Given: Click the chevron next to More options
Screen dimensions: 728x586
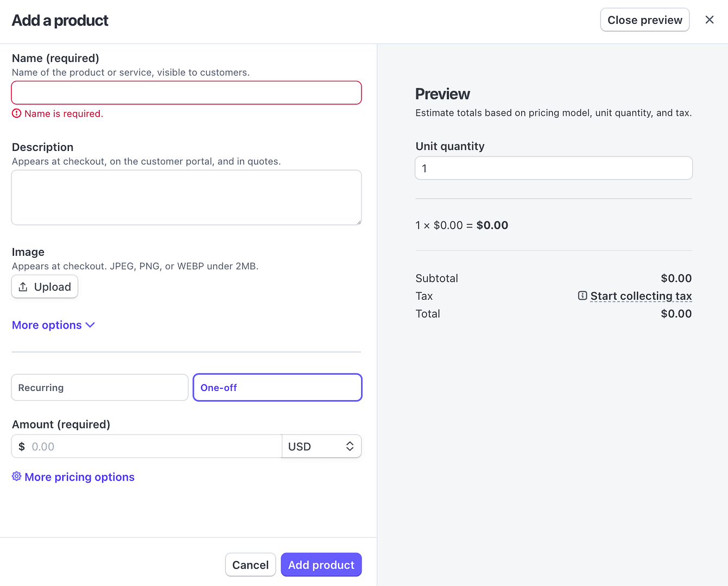Looking at the screenshot, I should tap(90, 325).
